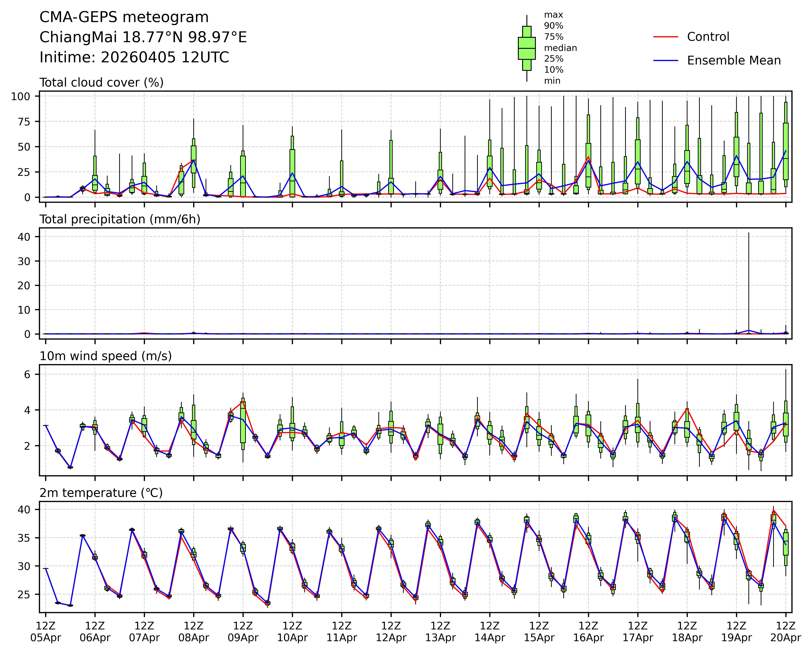The height and width of the screenshot is (654, 812).
Task: Click the Total cloud cover panel title
Action: pos(101,82)
